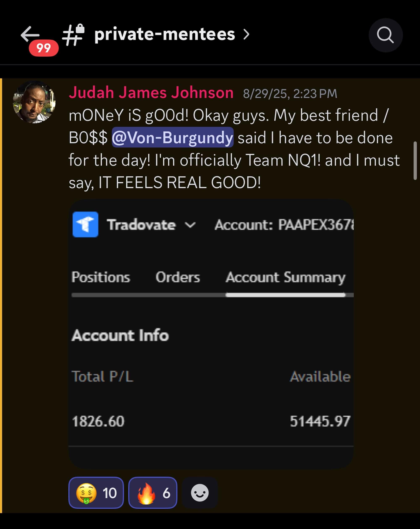Open the attached Tradovate screenshot image
Screen dimensions: 420x529
[211, 334]
